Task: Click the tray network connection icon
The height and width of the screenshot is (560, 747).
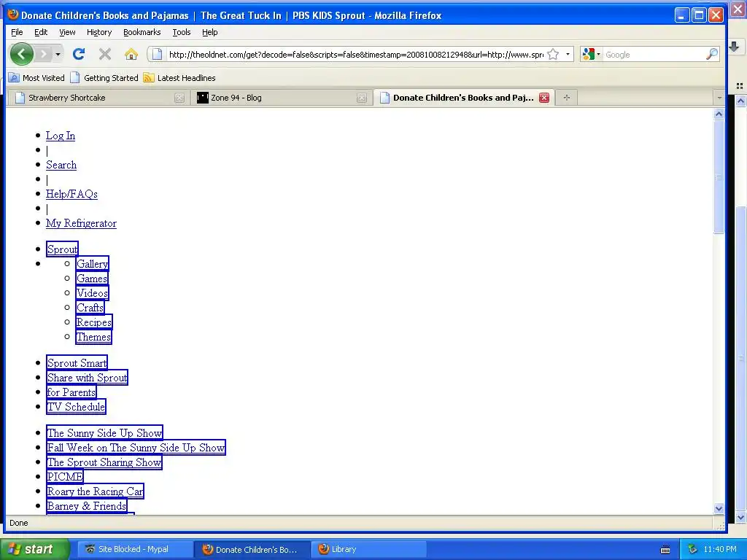Action: 692,549
